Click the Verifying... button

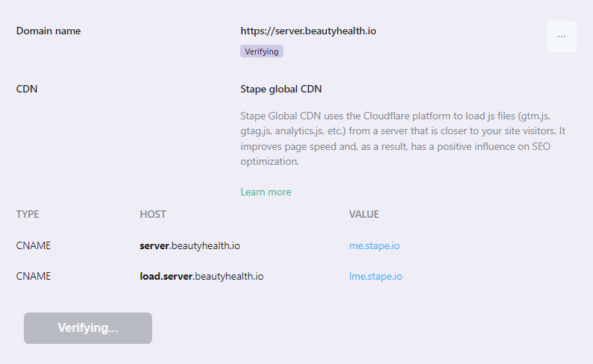(88, 328)
